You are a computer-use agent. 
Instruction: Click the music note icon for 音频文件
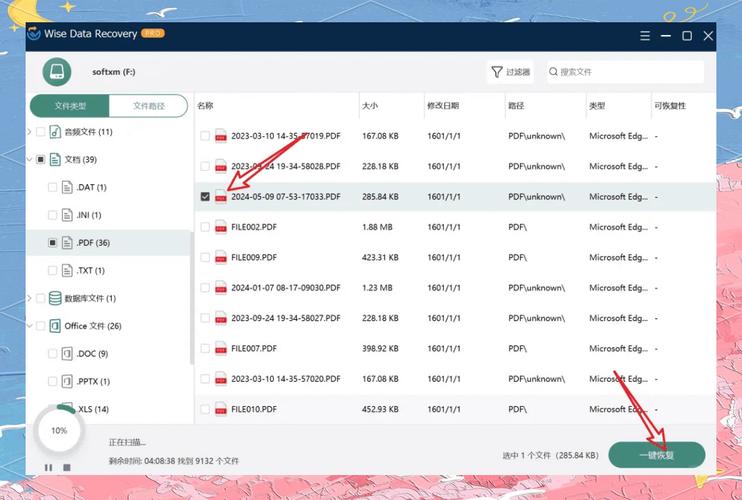55,132
